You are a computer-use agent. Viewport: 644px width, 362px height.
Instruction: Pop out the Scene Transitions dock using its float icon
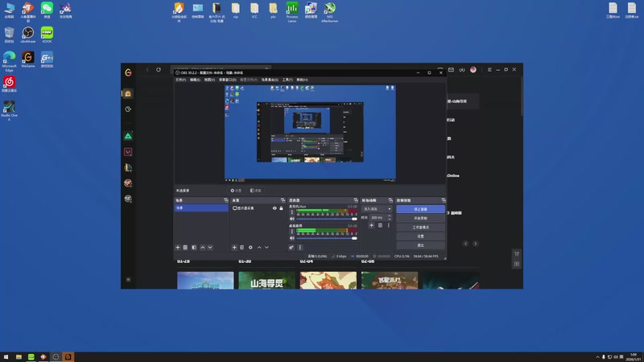tap(390, 200)
